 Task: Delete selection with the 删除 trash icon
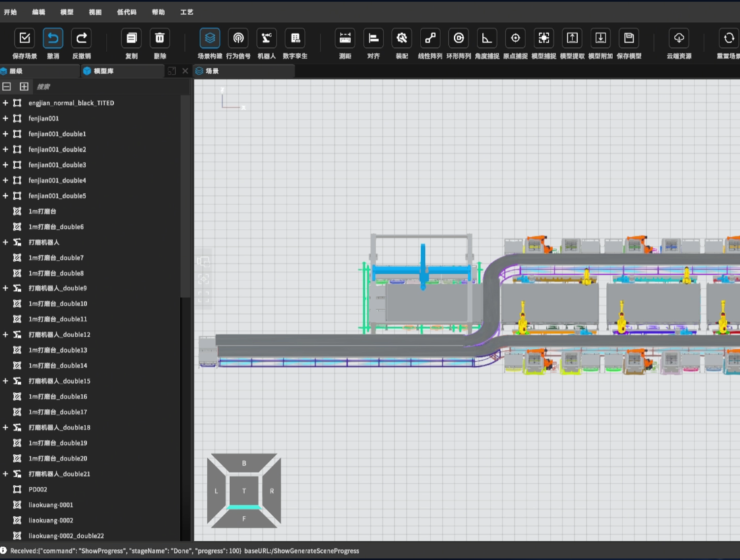click(x=160, y=38)
